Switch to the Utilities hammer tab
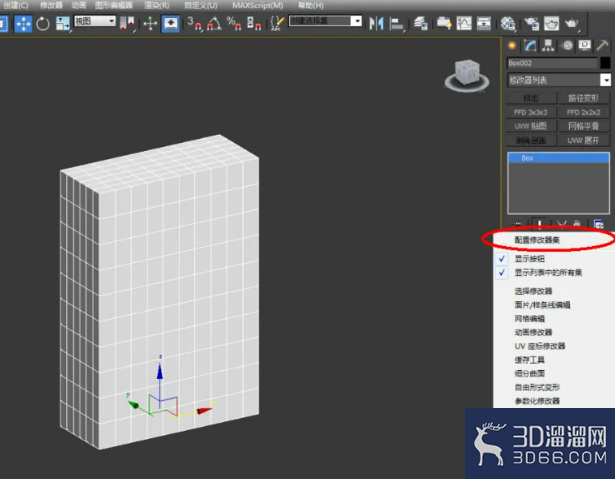 (x=602, y=46)
